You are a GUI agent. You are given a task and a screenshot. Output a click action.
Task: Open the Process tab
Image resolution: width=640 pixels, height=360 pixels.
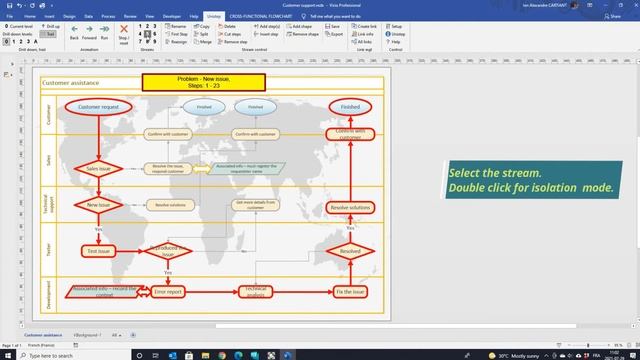coord(108,16)
